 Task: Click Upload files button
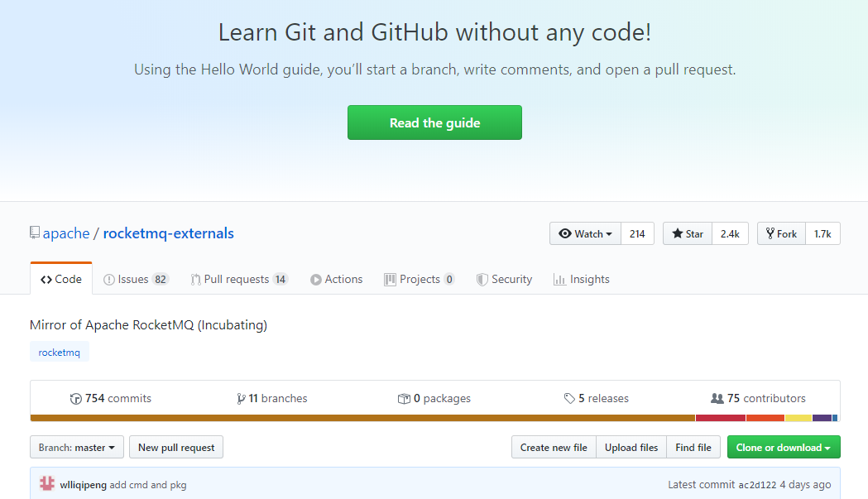pos(631,447)
